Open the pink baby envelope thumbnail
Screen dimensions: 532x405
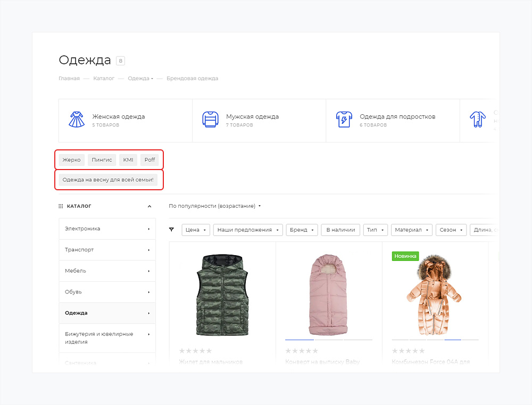(328, 294)
